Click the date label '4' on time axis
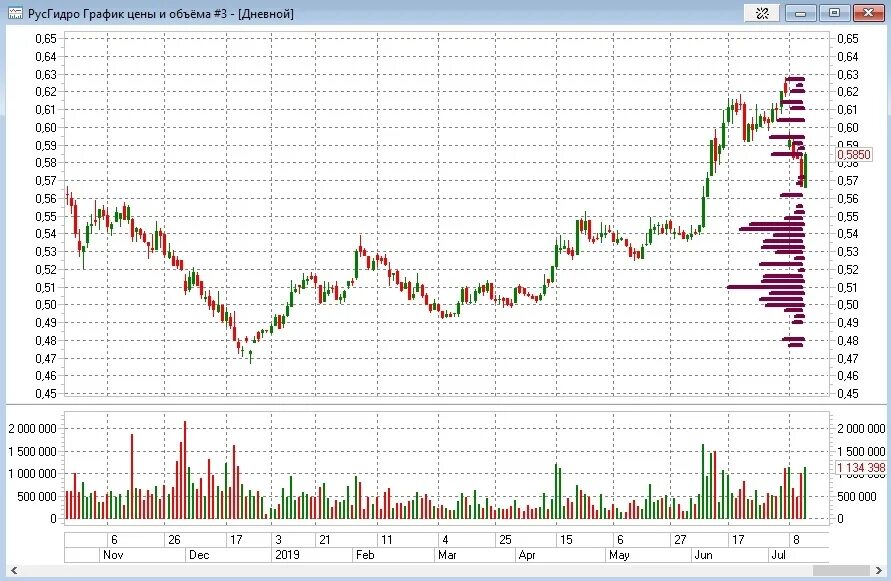 (x=445, y=540)
